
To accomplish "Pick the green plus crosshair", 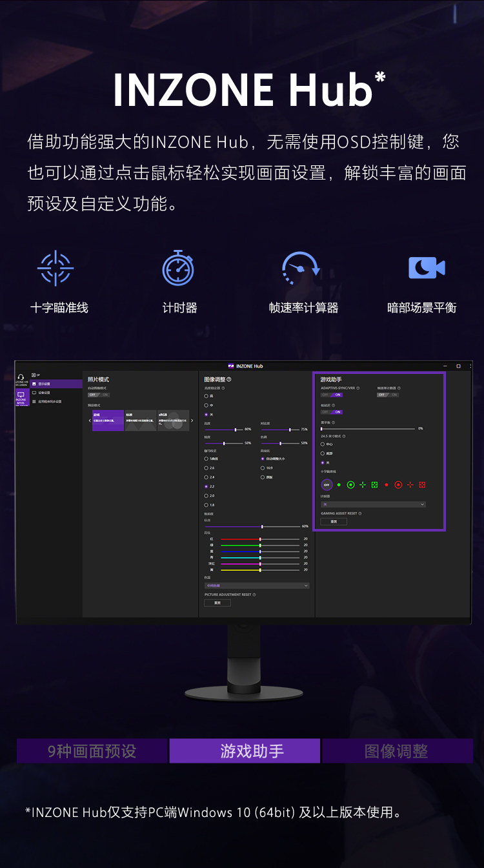I will (363, 484).
